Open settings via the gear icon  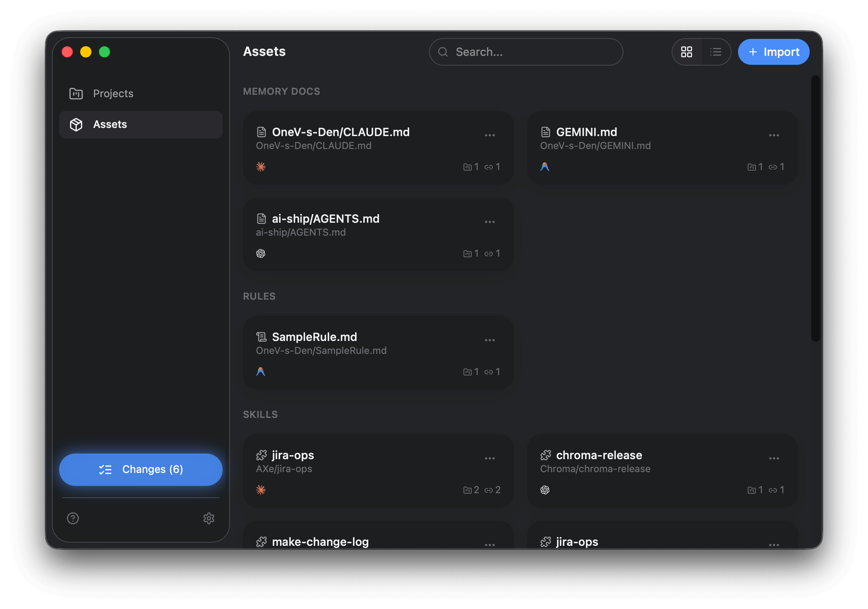pos(209,518)
